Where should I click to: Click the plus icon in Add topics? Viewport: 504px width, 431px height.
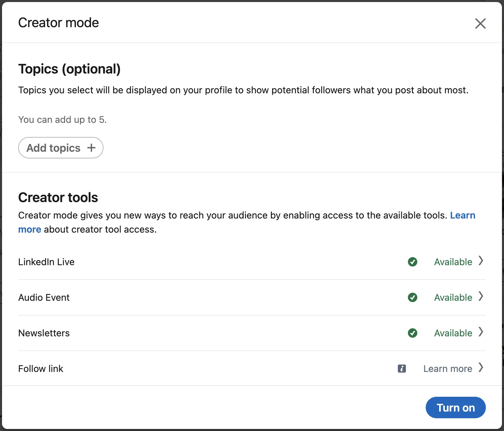coord(91,148)
